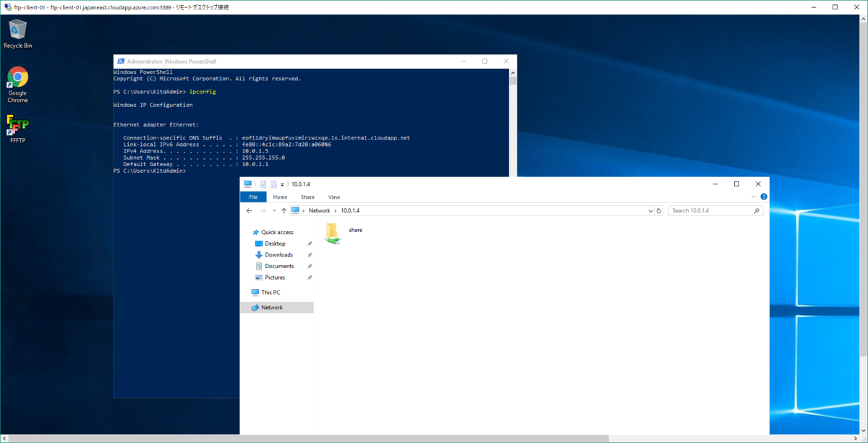
Task: Click the search magnifier icon in Explorer
Action: tap(757, 210)
